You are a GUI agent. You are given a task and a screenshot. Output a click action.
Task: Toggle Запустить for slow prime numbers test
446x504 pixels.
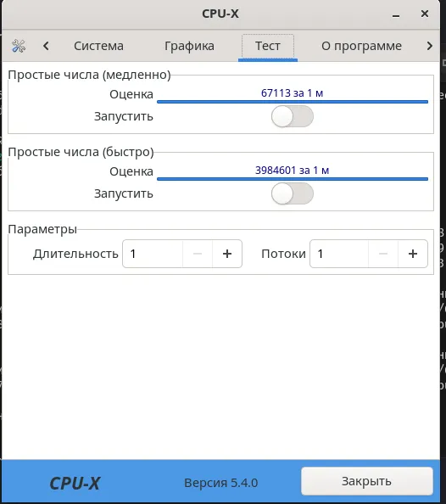pyautogui.click(x=292, y=116)
